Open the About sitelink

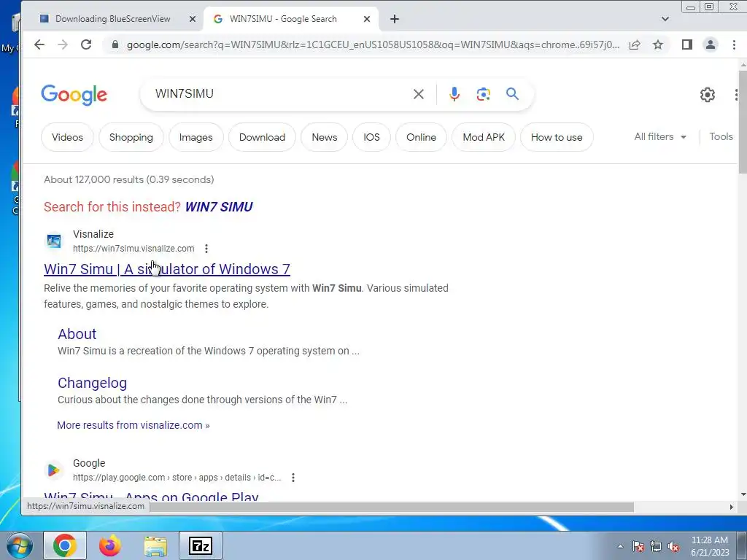pyautogui.click(x=77, y=334)
